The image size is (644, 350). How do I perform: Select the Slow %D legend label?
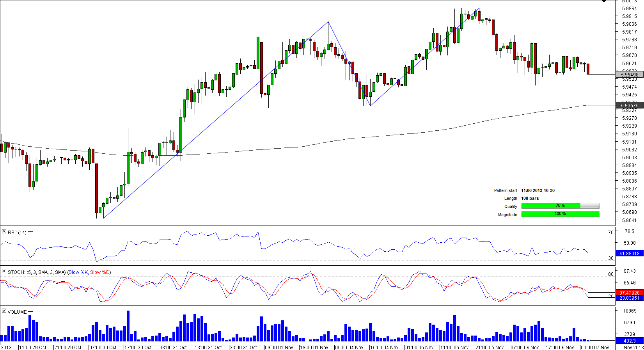coord(100,272)
